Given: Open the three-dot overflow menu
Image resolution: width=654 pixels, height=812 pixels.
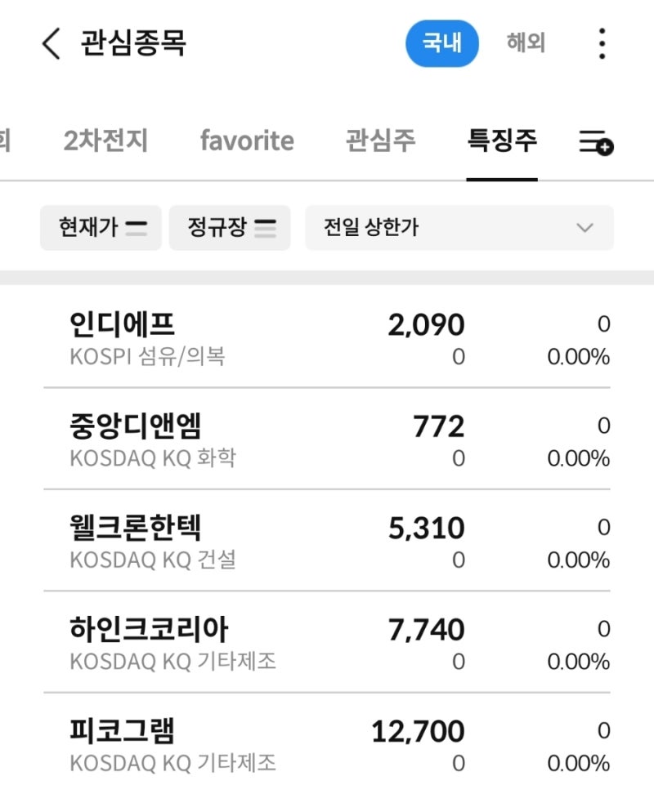Looking at the screenshot, I should coord(602,45).
